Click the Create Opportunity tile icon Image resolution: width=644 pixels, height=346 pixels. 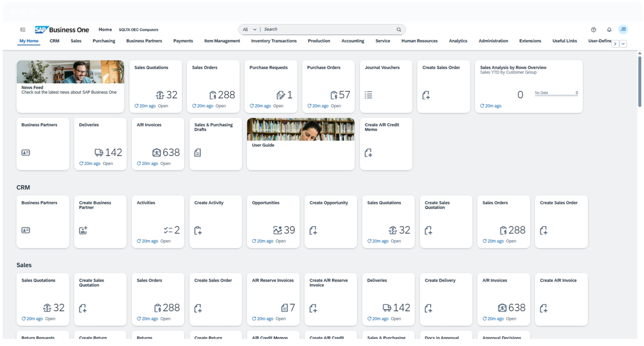(313, 231)
